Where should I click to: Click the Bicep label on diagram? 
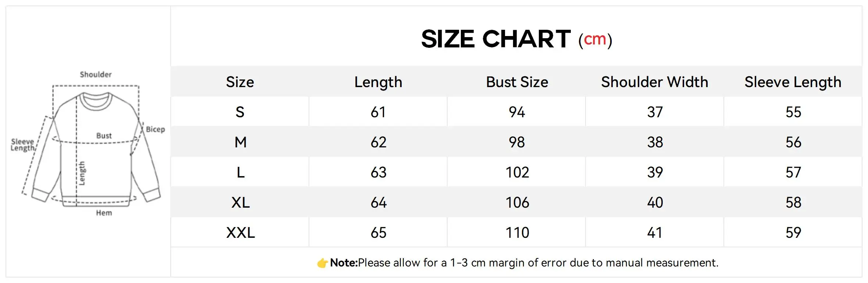156,129
